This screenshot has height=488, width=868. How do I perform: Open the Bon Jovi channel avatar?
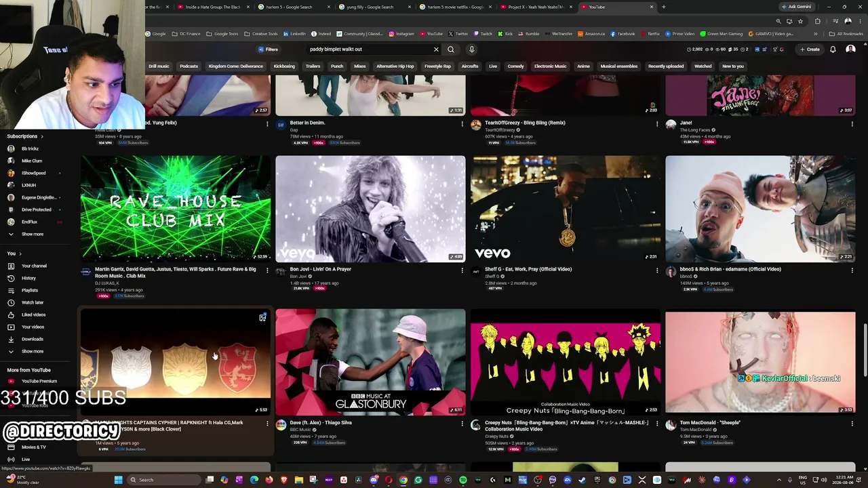click(x=281, y=272)
